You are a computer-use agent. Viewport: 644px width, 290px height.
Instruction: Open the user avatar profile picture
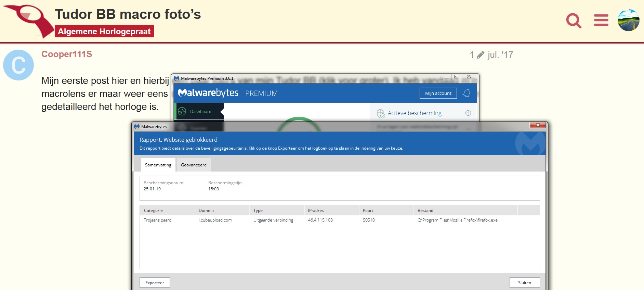629,20
